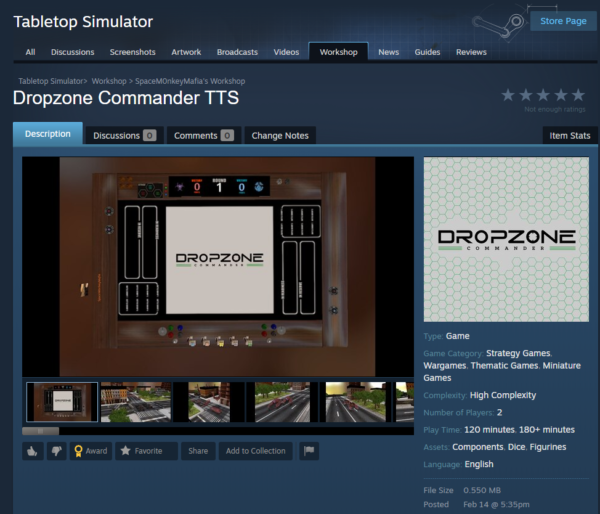Add item to a Collection

[256, 451]
